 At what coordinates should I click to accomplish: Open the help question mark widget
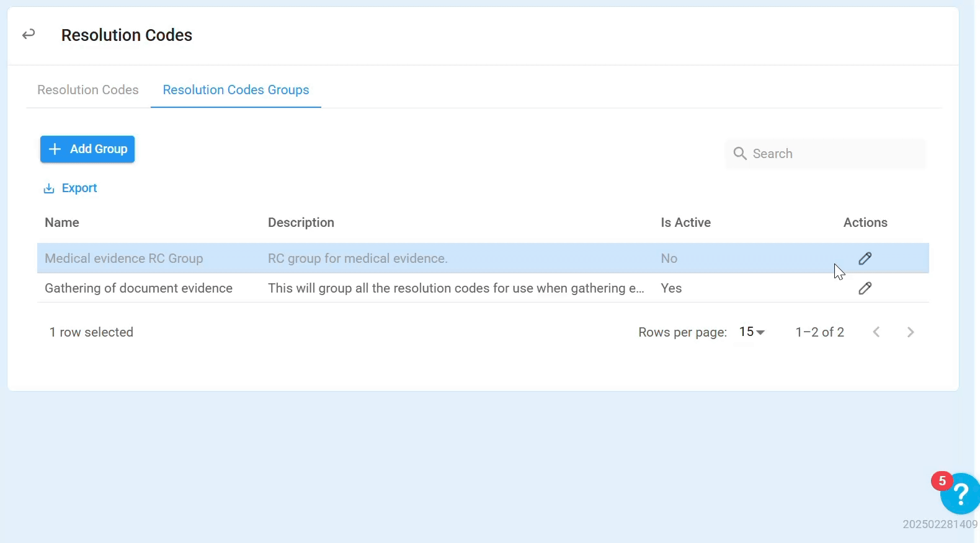[960, 494]
